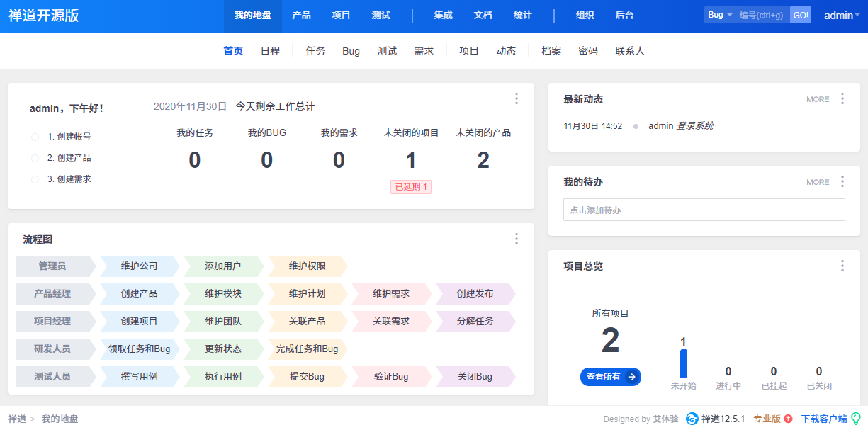Click the 未关闭的项目 count of 1
This screenshot has height=430, width=868.
[411, 161]
